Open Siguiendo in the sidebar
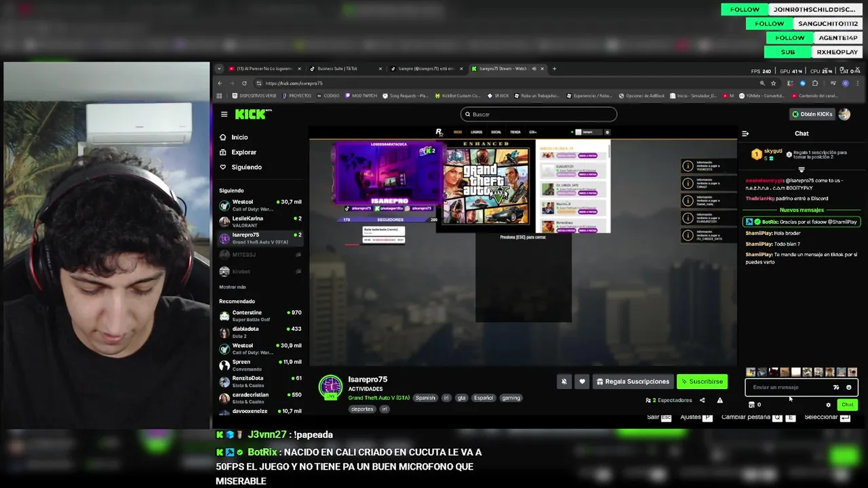Screen dimensions: 868x488 coord(240,167)
